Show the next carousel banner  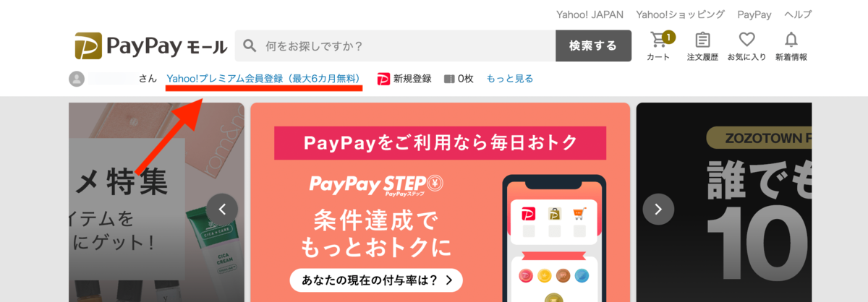[658, 210]
